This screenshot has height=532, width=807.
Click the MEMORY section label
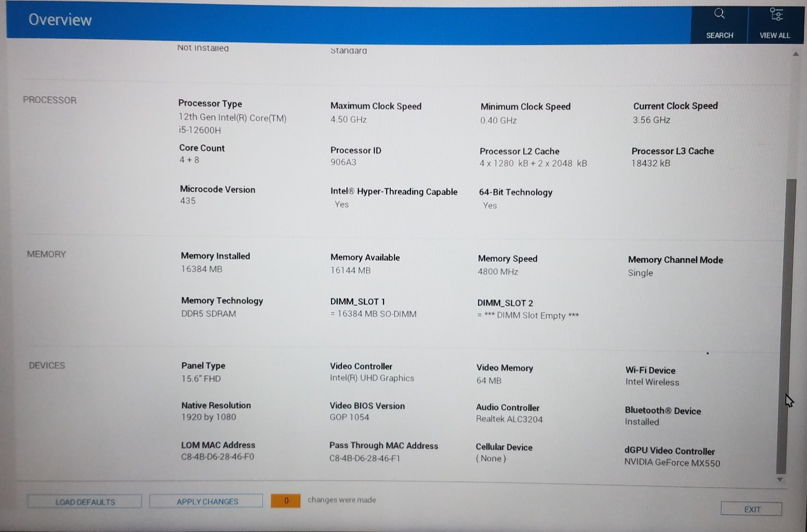46,254
